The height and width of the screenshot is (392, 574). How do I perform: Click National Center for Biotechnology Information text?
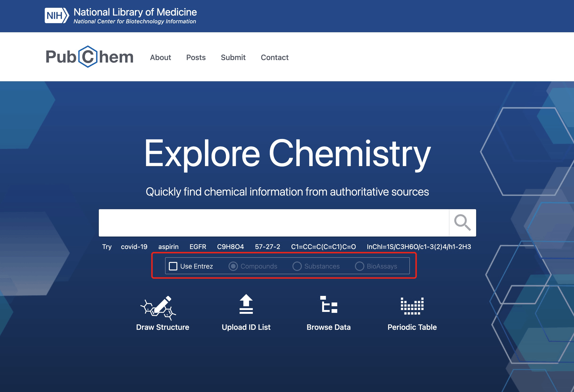(135, 21)
